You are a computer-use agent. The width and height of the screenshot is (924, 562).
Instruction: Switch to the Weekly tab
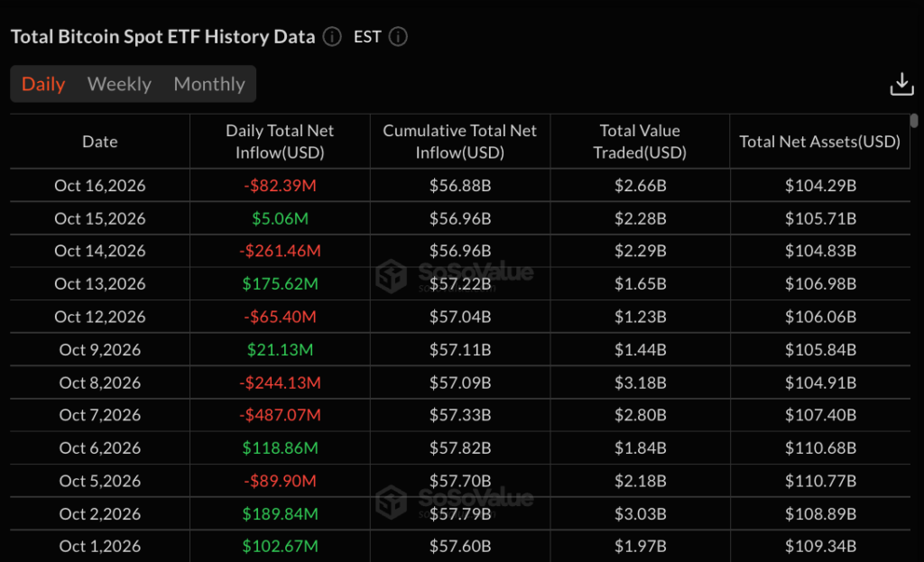(x=119, y=84)
